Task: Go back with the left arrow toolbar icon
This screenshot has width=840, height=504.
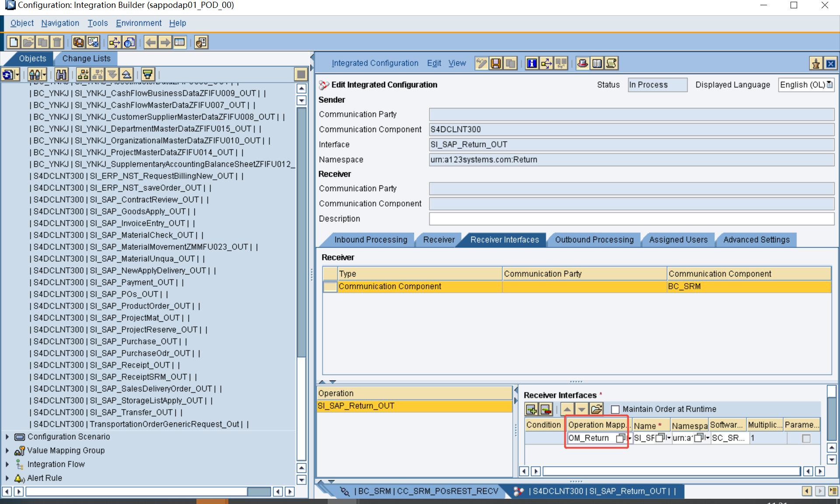Action: tap(151, 42)
